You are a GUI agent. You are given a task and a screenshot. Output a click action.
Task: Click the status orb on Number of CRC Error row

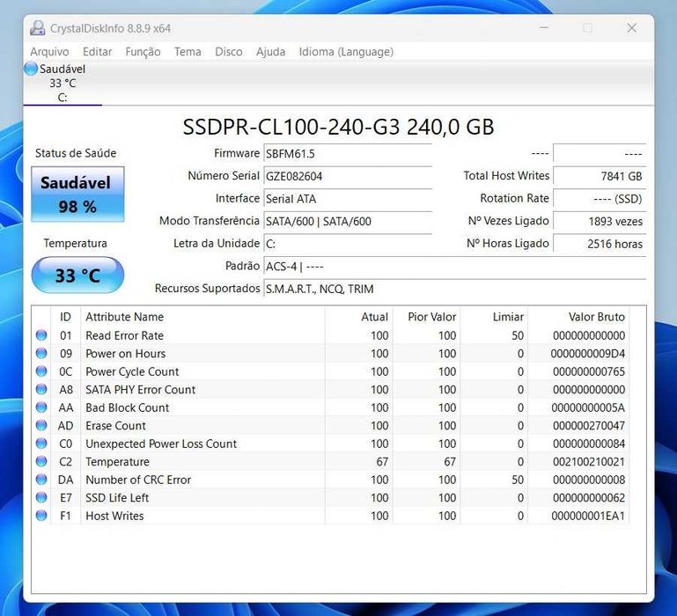[x=41, y=479]
